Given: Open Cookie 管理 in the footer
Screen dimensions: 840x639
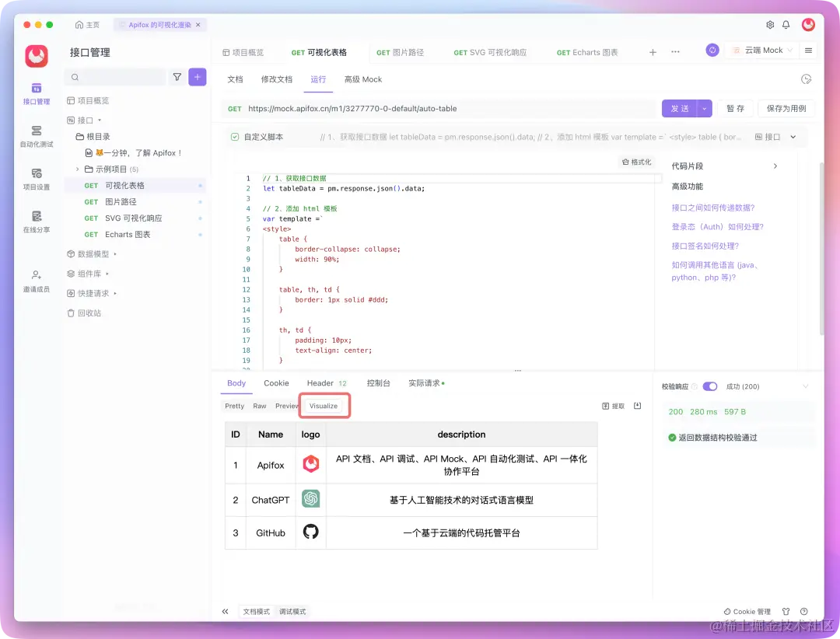Looking at the screenshot, I should (747, 611).
